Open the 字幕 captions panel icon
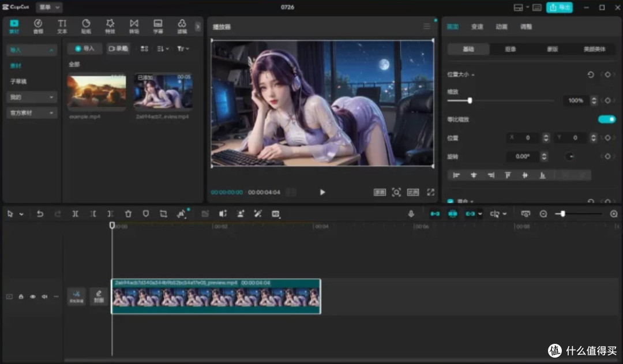Viewport: 623px width, 364px height. 158,26
